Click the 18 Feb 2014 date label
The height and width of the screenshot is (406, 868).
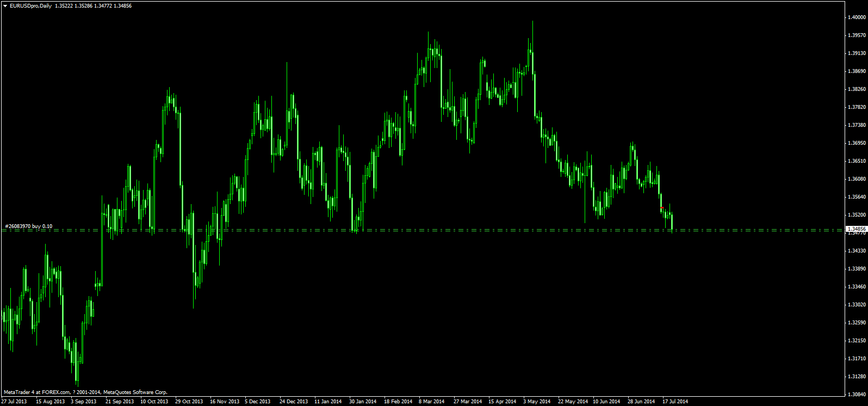click(398, 402)
